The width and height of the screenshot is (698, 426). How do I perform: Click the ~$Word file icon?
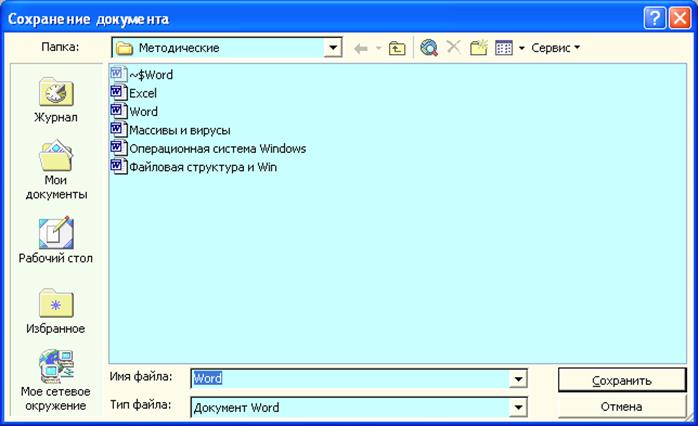pyautogui.click(x=118, y=74)
